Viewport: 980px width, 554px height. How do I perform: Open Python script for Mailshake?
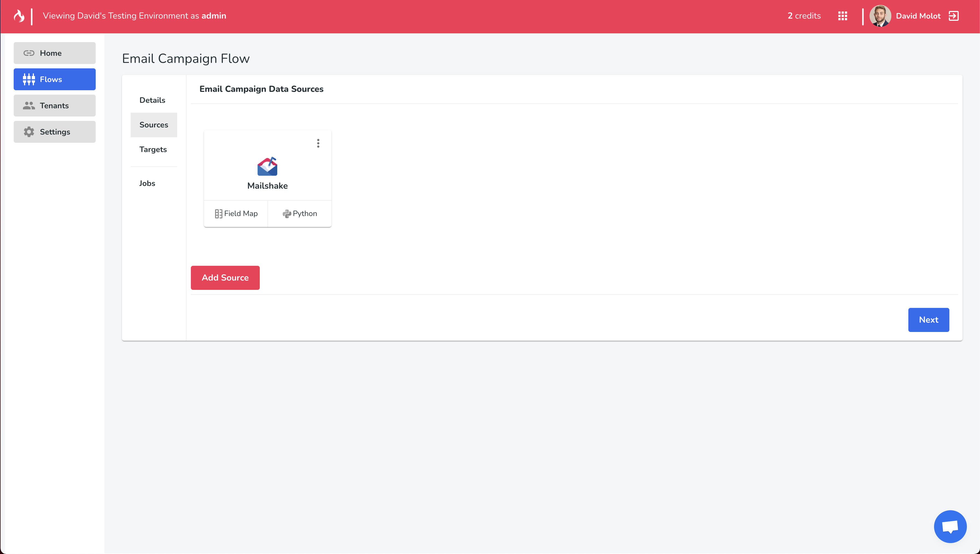[299, 214]
